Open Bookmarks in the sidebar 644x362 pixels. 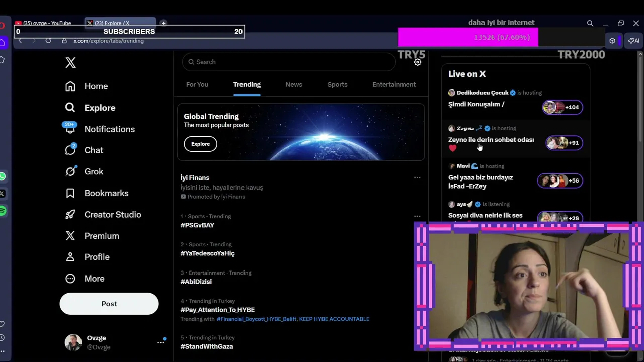(x=97, y=193)
